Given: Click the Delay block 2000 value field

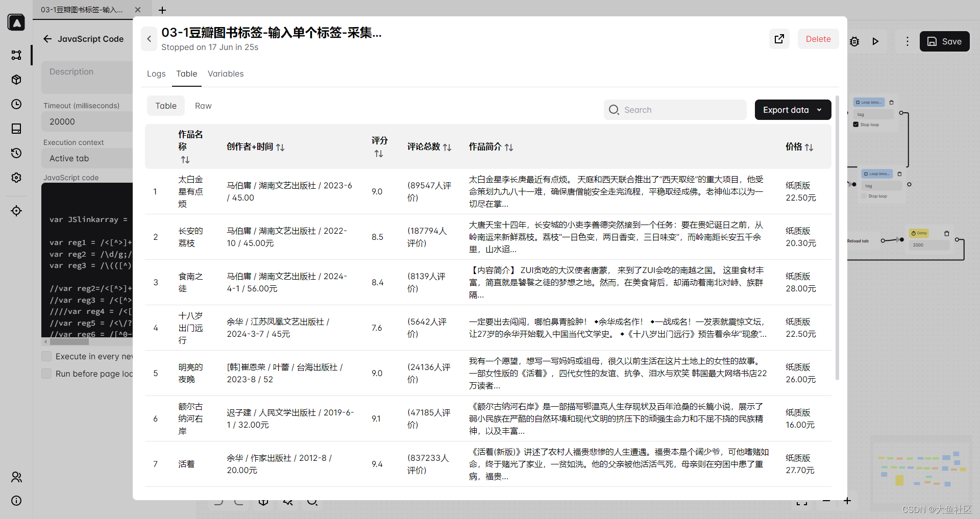Looking at the screenshot, I should [929, 245].
